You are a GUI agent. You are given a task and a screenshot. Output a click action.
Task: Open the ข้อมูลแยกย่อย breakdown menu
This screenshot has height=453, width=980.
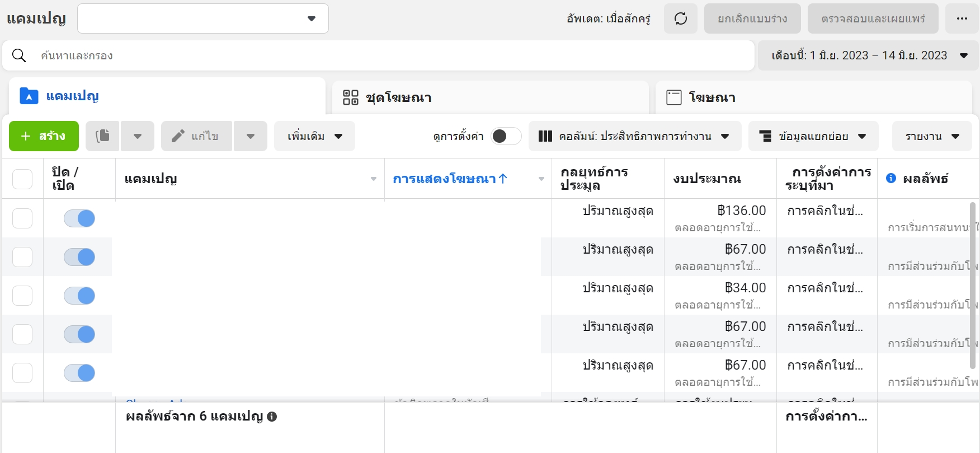[813, 136]
